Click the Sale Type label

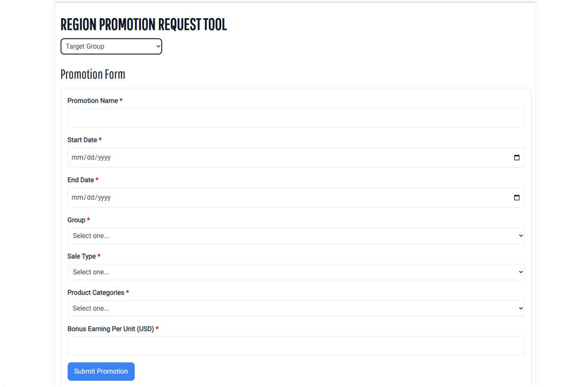click(x=82, y=256)
